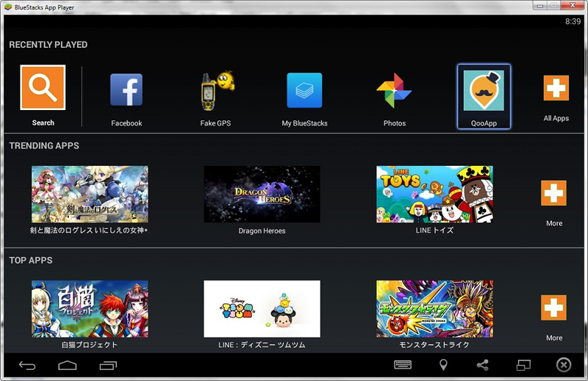
Task: Open the recent apps overview icon
Action: [108, 366]
